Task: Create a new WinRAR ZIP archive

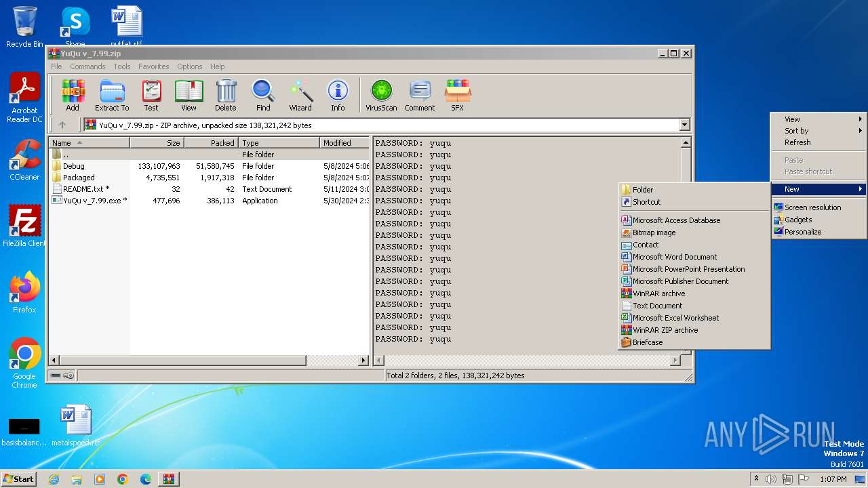Action: (694, 330)
